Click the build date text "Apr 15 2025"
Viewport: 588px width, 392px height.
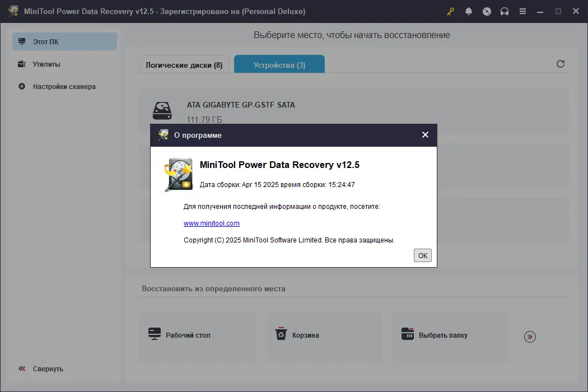[x=260, y=185]
